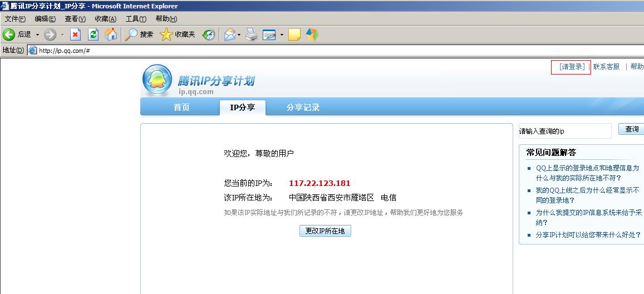Open FAQ link 为什么我提交的IP信息系统未给予采纳
Screen dimensions: 644x294
589,218
